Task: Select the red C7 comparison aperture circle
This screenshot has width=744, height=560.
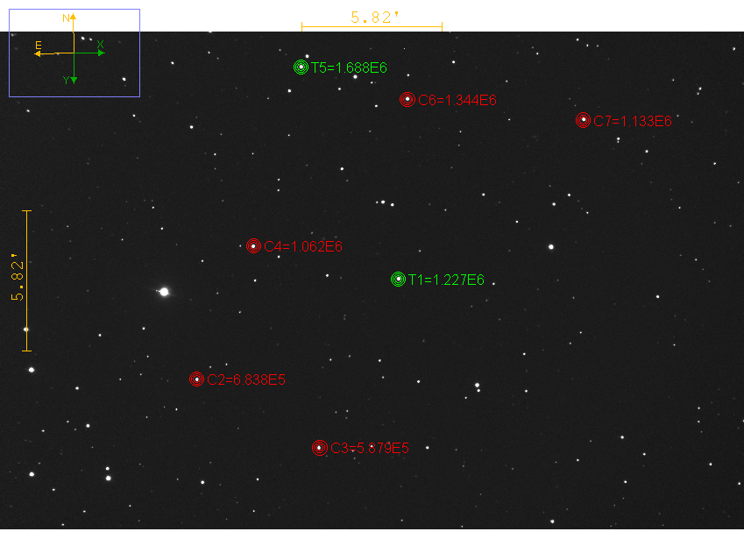Action: click(x=583, y=120)
